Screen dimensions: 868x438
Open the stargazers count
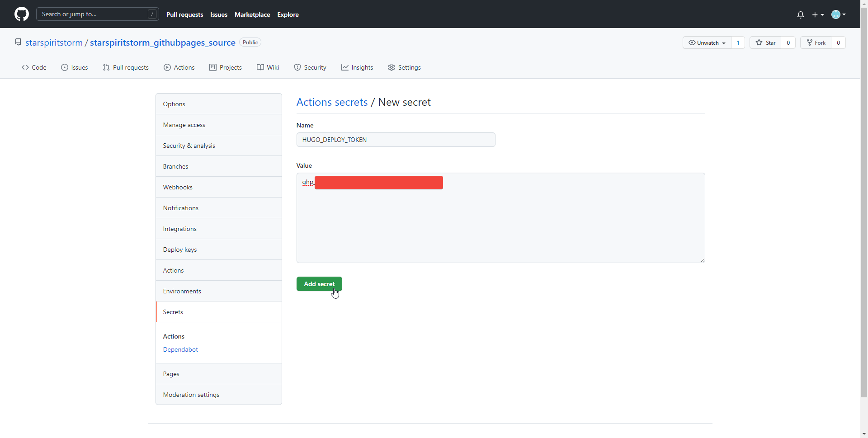788,42
